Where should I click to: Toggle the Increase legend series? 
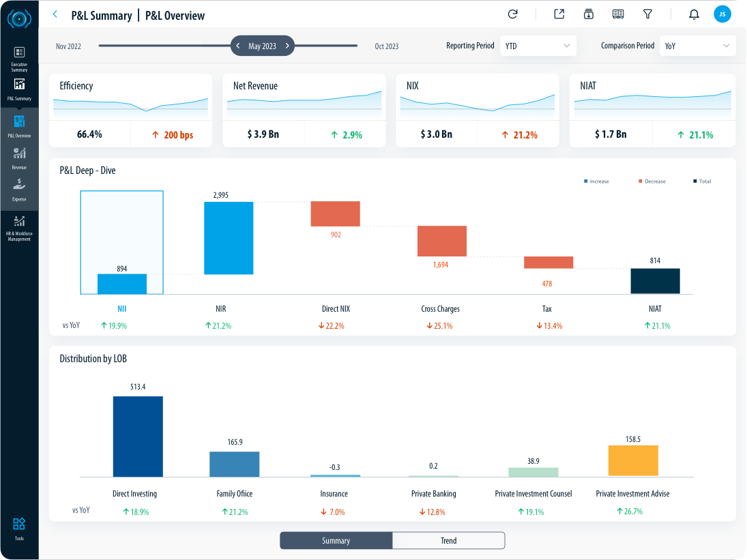[596, 181]
